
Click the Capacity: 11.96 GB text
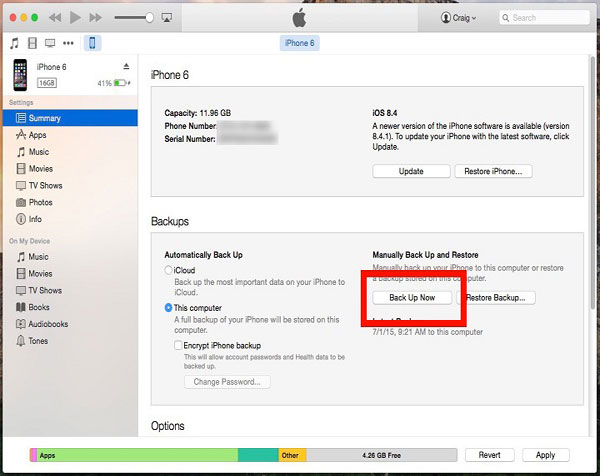198,113
